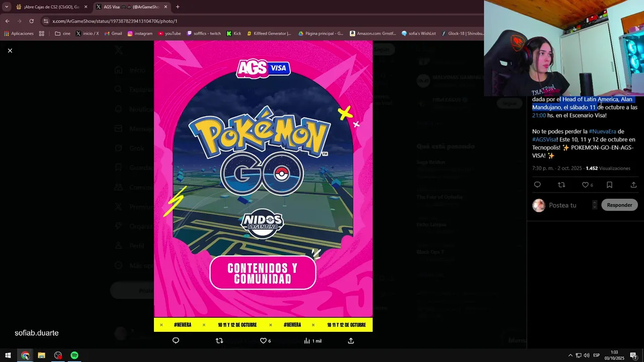The image size is (644, 362).
Task: Open the 'inicio / X' bookmark
Action: tap(87, 33)
